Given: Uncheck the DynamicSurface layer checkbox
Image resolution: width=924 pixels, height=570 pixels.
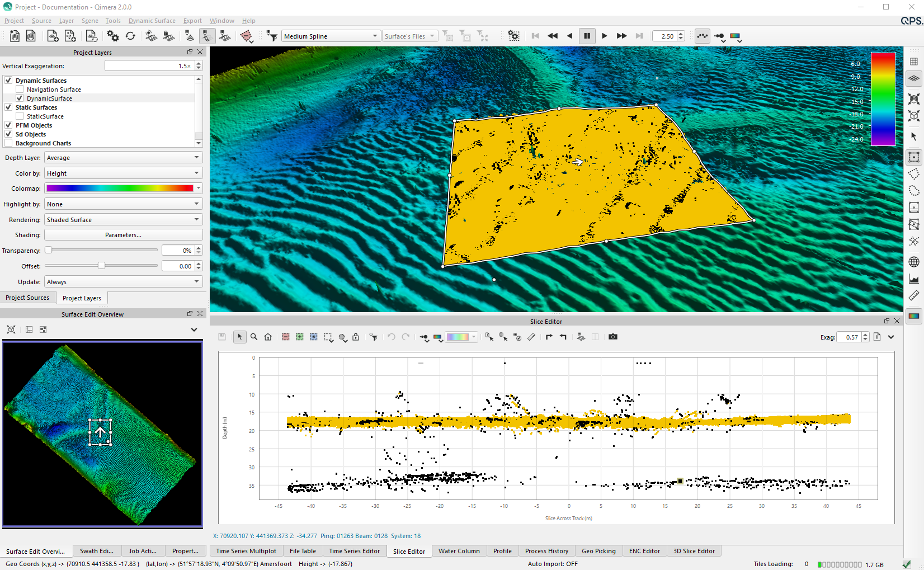Looking at the screenshot, I should [x=20, y=98].
